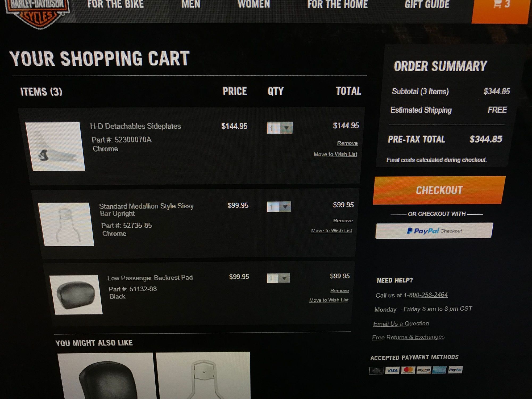Click the PayPal icon under payment methods
The image size is (532, 399).
pyautogui.click(x=455, y=369)
